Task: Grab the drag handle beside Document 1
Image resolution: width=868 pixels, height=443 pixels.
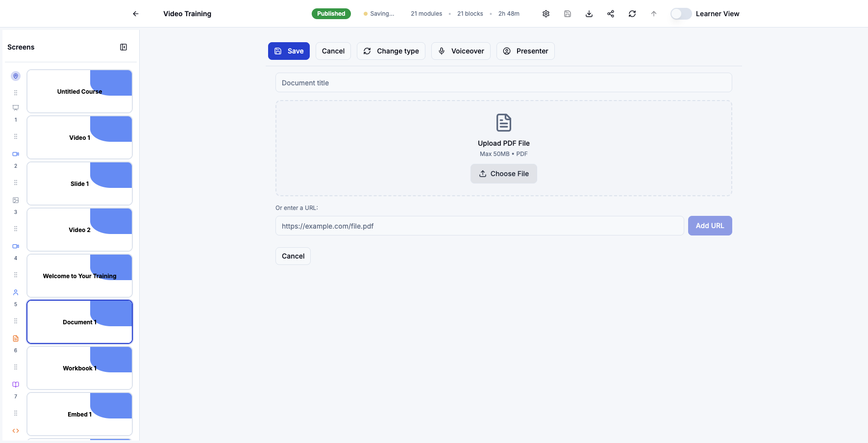Action: [16, 321]
